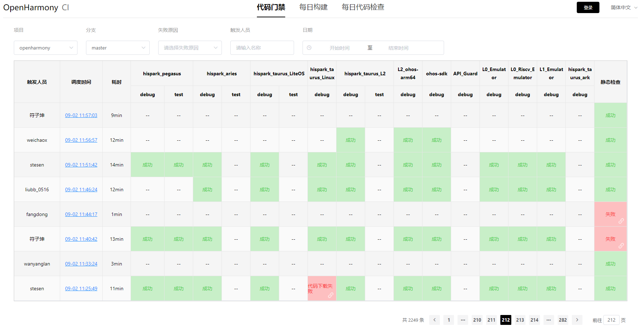Screen dimensions: 644x327
Task: Open the openharmony project dropdown
Action: (x=46, y=48)
